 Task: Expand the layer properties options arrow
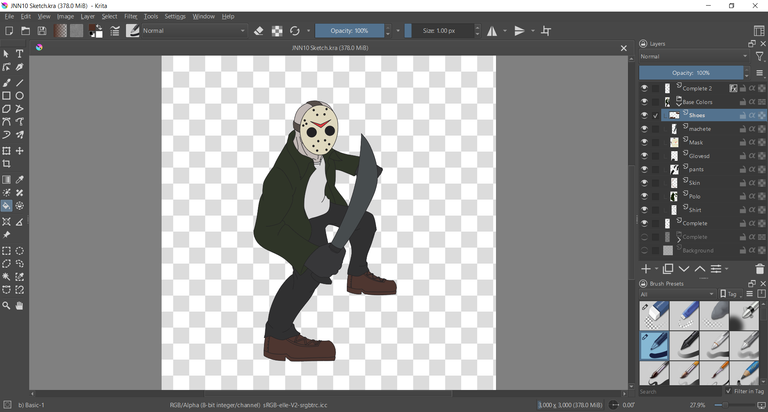click(726, 269)
